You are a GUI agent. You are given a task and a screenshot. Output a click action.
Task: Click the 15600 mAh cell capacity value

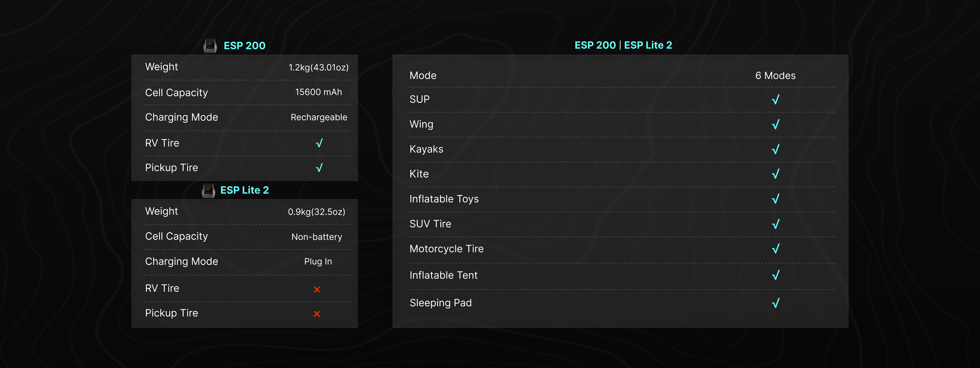coord(318,92)
